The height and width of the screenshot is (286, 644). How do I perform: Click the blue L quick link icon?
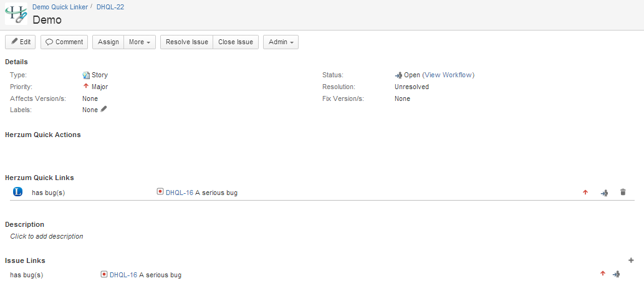tap(17, 192)
